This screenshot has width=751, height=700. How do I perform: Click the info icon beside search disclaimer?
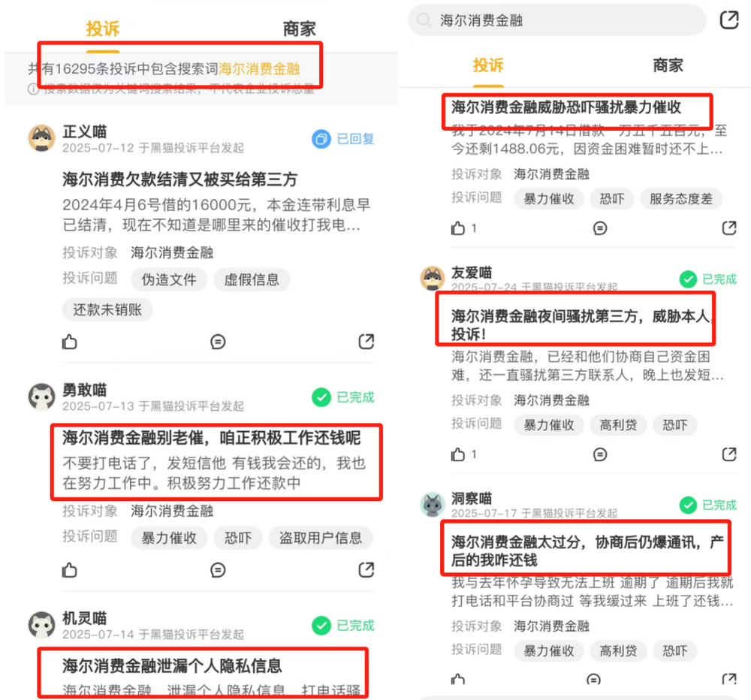(33, 89)
